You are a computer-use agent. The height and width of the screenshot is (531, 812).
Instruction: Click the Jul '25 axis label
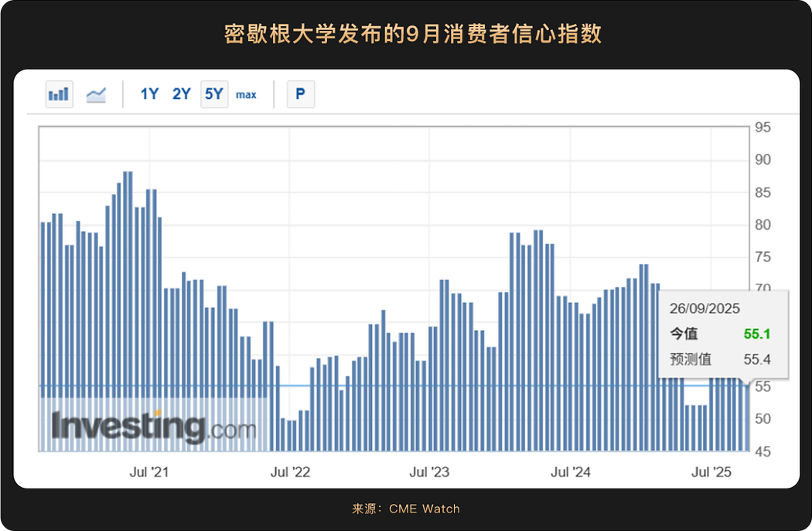click(710, 471)
